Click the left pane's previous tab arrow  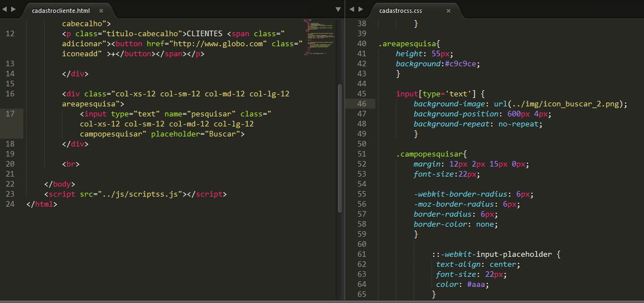[x=5, y=9]
